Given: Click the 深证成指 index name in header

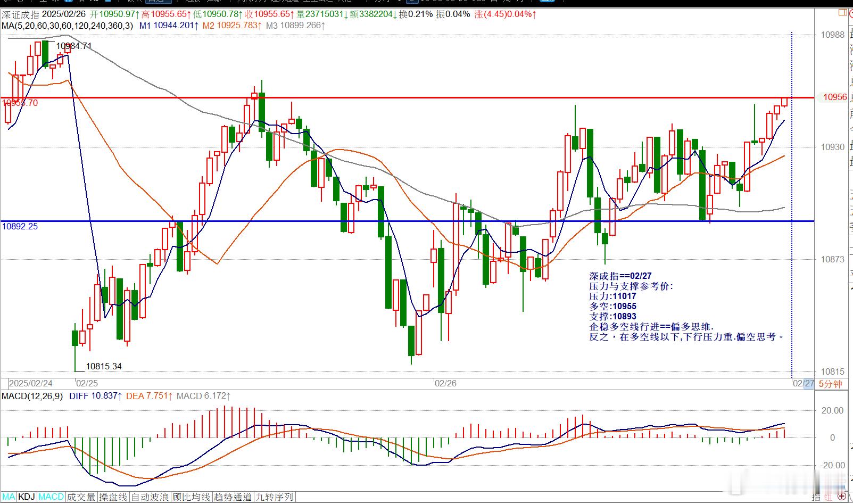Looking at the screenshot, I should point(20,14).
